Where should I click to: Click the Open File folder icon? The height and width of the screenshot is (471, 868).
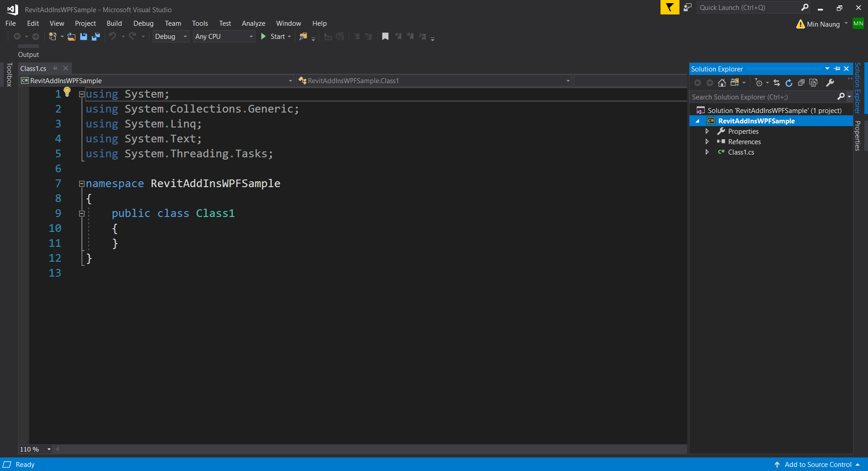pos(71,37)
